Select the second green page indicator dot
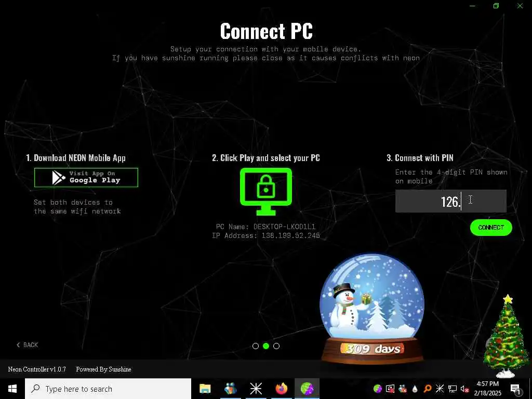 [x=266, y=345]
